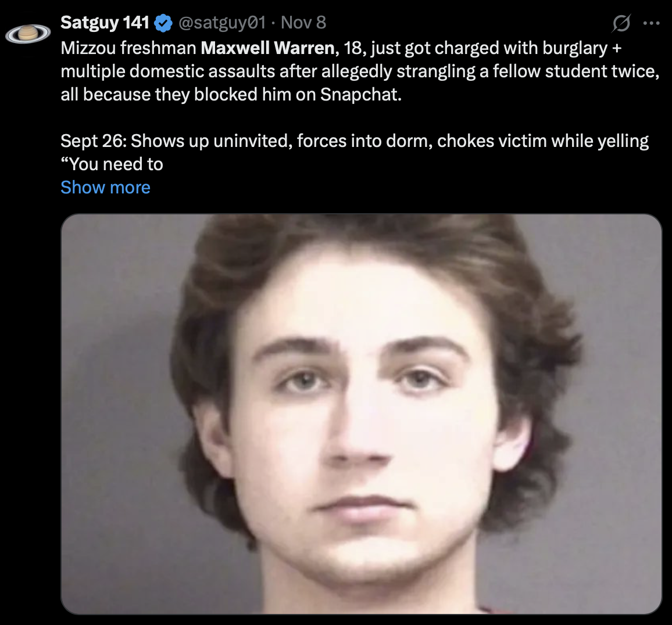The height and width of the screenshot is (625, 672).
Task: Click the bold "Maxwell Warren" text
Action: [267, 48]
